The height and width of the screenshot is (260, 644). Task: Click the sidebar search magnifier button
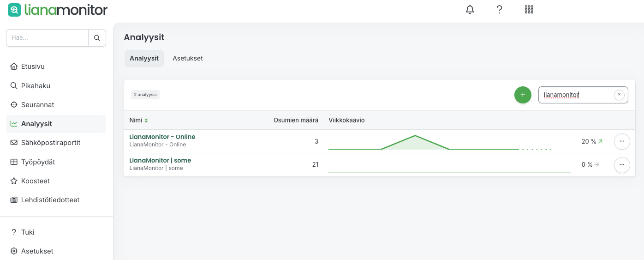(97, 38)
